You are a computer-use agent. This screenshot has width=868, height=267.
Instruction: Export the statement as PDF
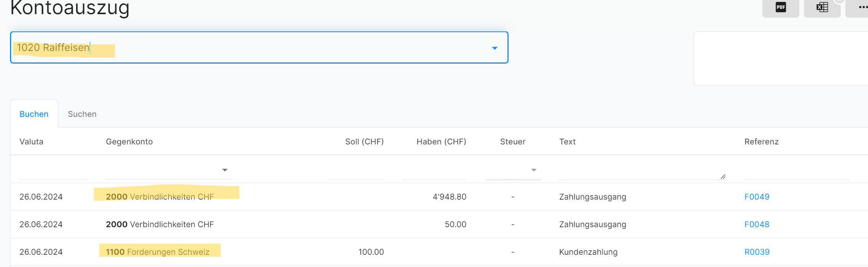(x=781, y=8)
